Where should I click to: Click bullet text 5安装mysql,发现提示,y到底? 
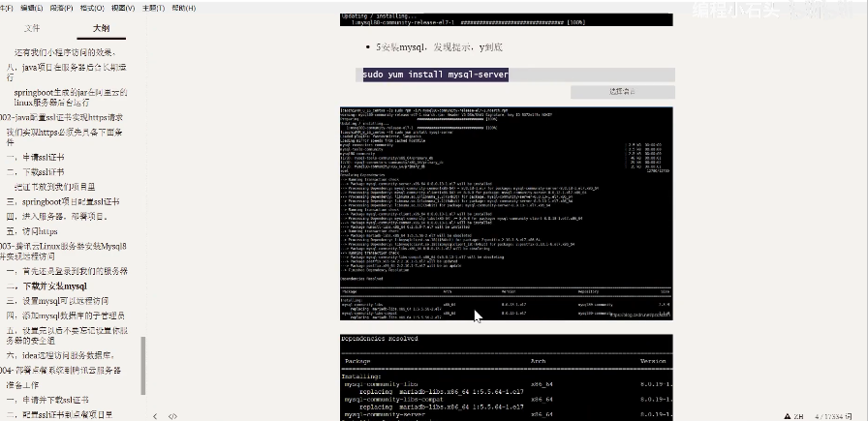coord(439,47)
